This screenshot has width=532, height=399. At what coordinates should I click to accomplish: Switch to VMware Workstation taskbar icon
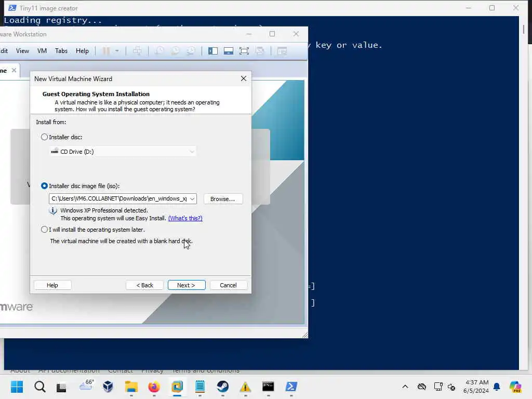pos(177,387)
